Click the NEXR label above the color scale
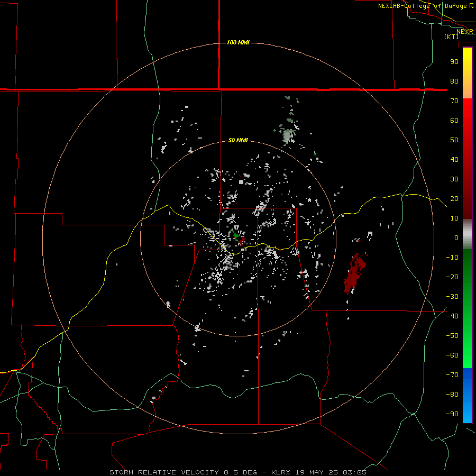The height and width of the screenshot is (476, 476). click(x=464, y=32)
